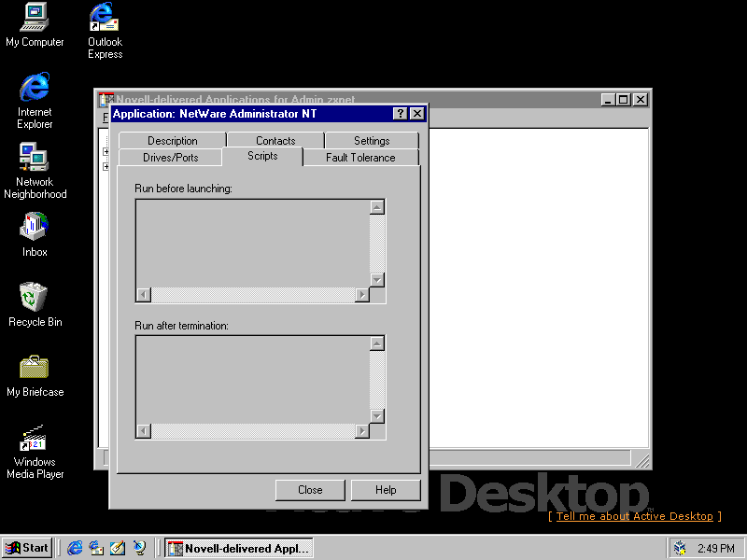Minimize the Novell-delivered Applications window

608,100
